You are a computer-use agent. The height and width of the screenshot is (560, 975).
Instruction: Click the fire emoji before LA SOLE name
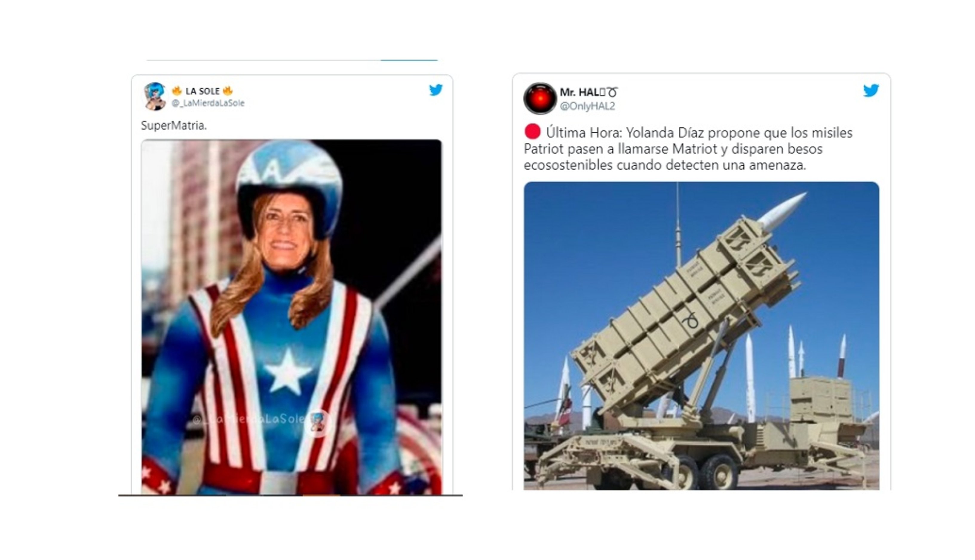(x=177, y=91)
